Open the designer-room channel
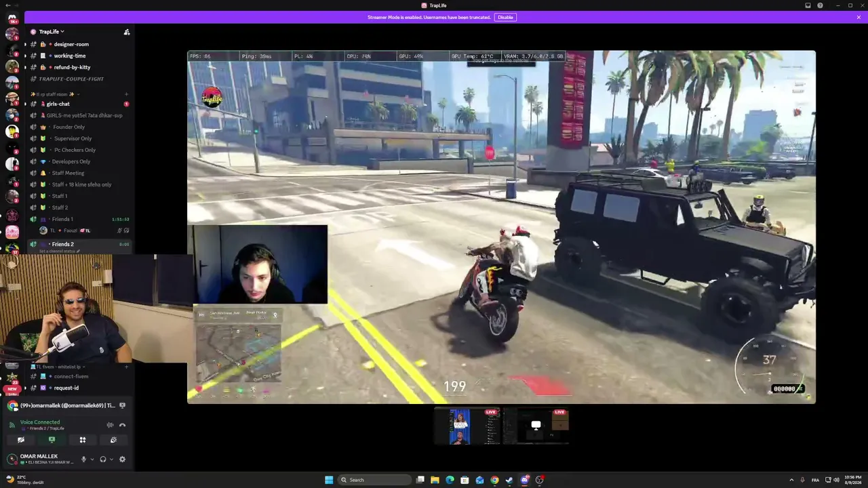Viewport: 868px width, 488px height. [79, 44]
